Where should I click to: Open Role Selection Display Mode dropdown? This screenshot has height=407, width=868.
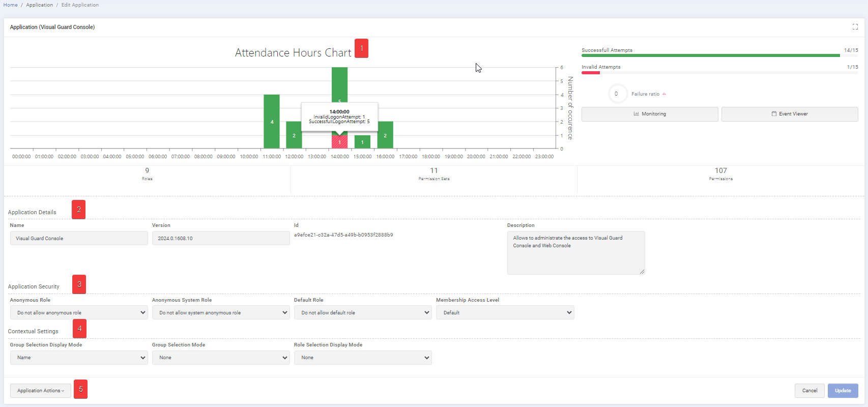(x=363, y=358)
